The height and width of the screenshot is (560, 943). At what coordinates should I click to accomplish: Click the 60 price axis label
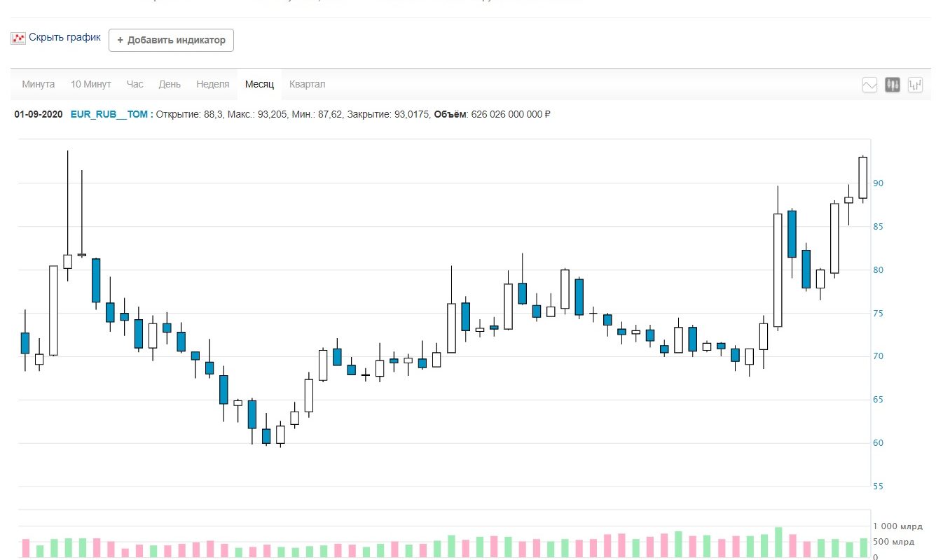pos(878,443)
